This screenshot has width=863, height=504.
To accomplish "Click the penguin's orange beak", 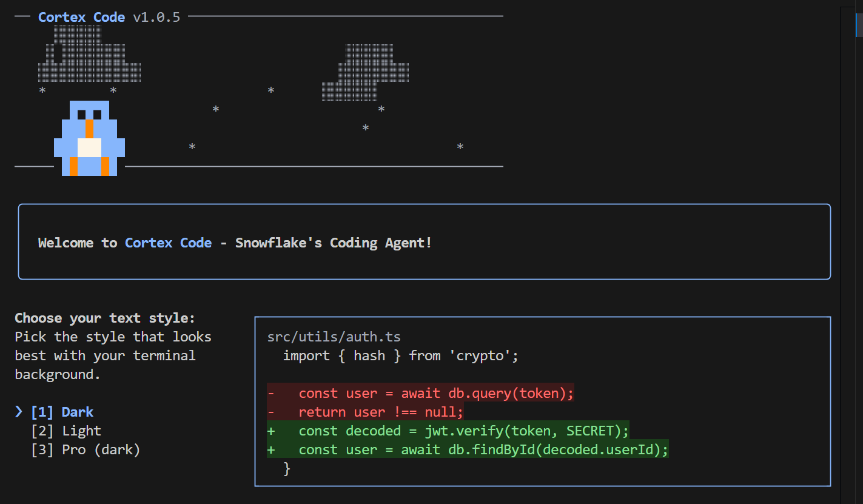I will click(90, 128).
